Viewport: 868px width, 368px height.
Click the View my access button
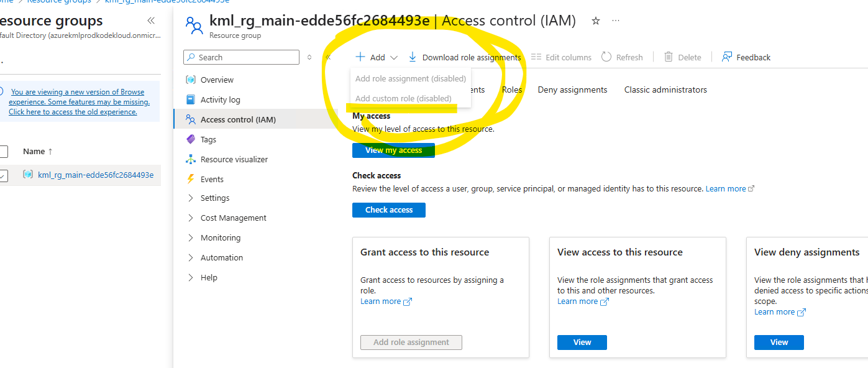click(x=393, y=150)
